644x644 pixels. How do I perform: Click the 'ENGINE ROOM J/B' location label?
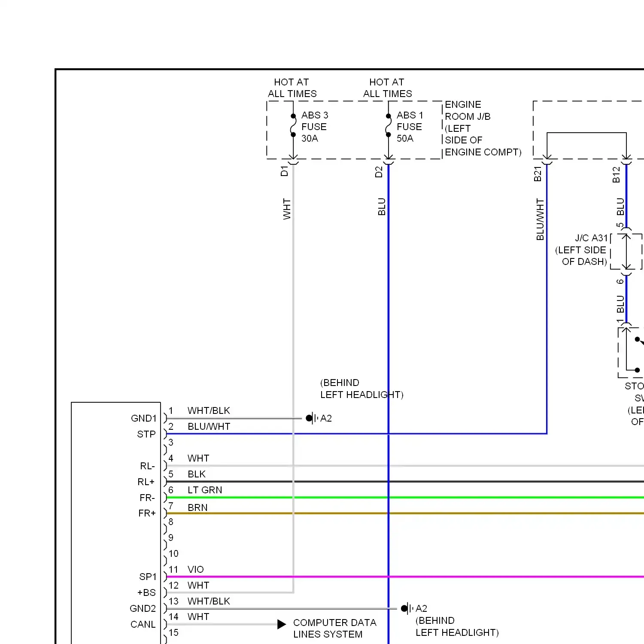483,128
